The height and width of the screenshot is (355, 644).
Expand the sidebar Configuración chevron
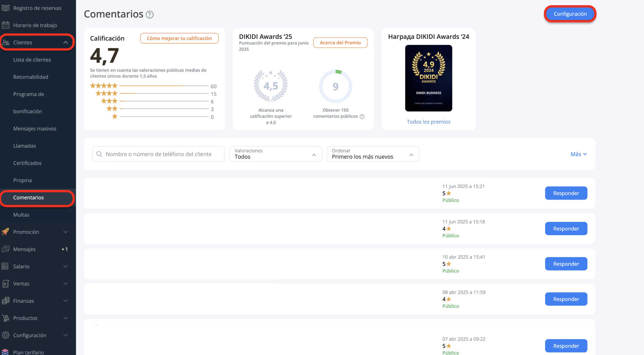click(x=65, y=335)
